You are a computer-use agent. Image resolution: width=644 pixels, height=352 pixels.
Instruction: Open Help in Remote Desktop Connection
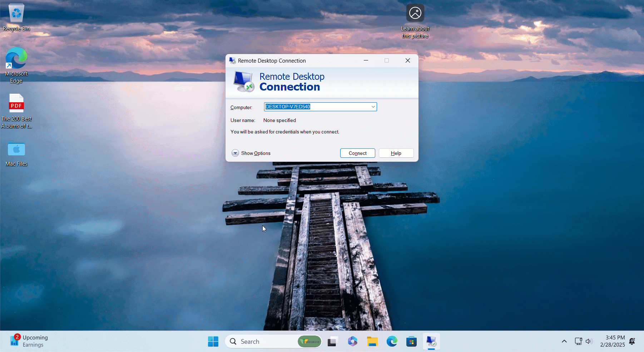(396, 153)
